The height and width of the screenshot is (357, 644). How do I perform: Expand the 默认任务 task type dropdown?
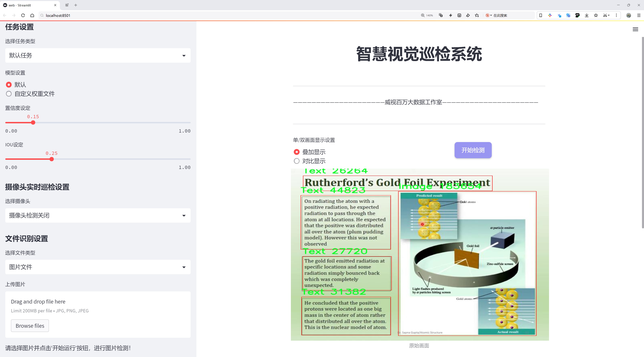(98, 55)
